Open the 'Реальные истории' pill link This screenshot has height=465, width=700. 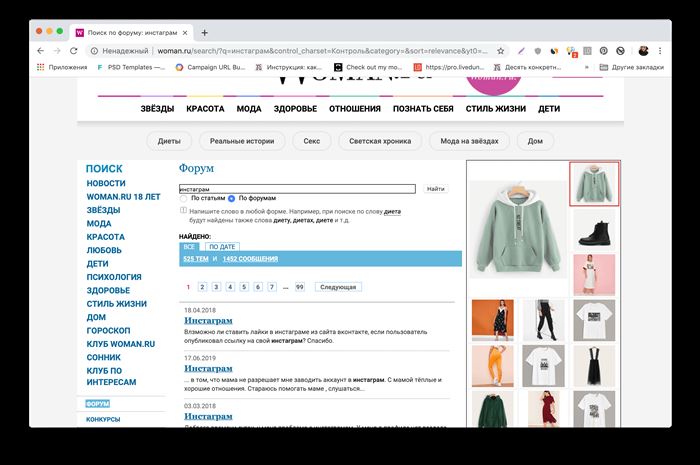click(242, 141)
